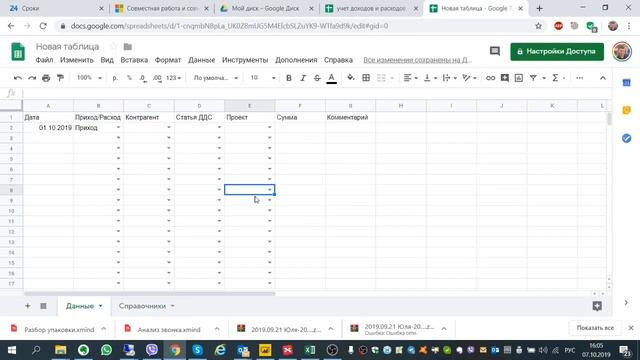Image resolution: width=640 pixels, height=360 pixels.
Task: Open text wrapping options
Action: pos(449,78)
